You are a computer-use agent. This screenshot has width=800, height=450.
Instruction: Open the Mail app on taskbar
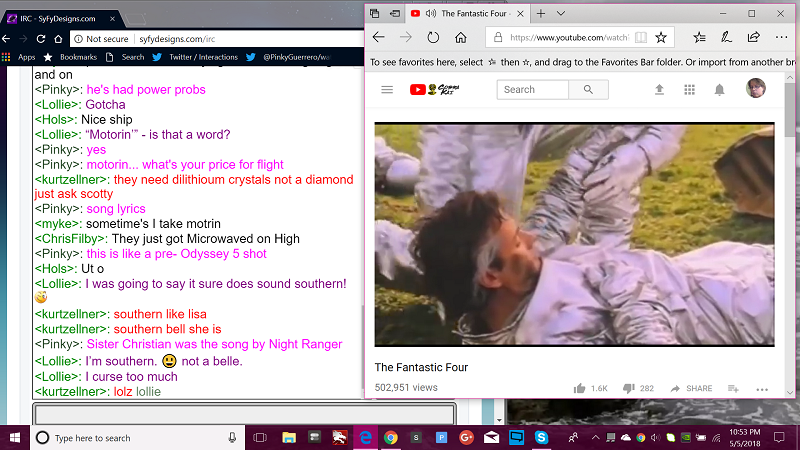[x=491, y=438]
